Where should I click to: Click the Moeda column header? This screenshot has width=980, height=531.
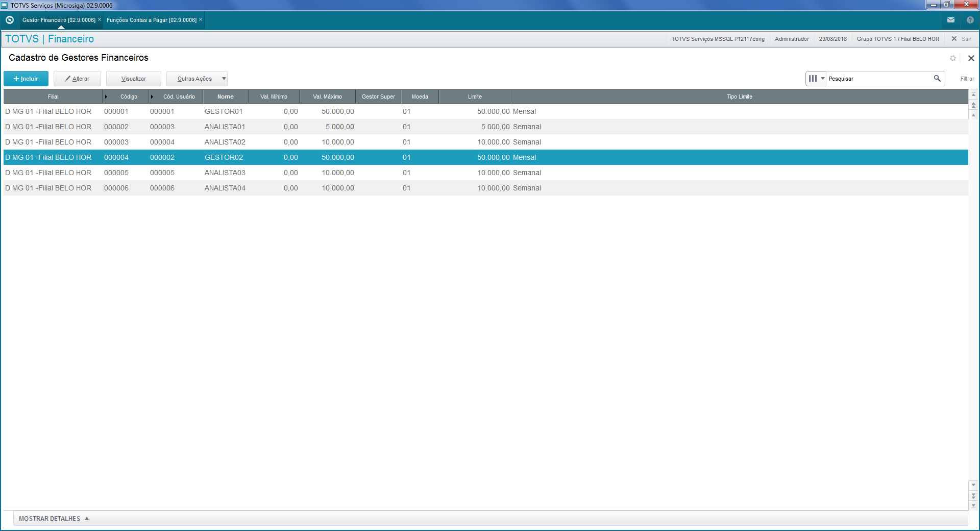tap(420, 96)
